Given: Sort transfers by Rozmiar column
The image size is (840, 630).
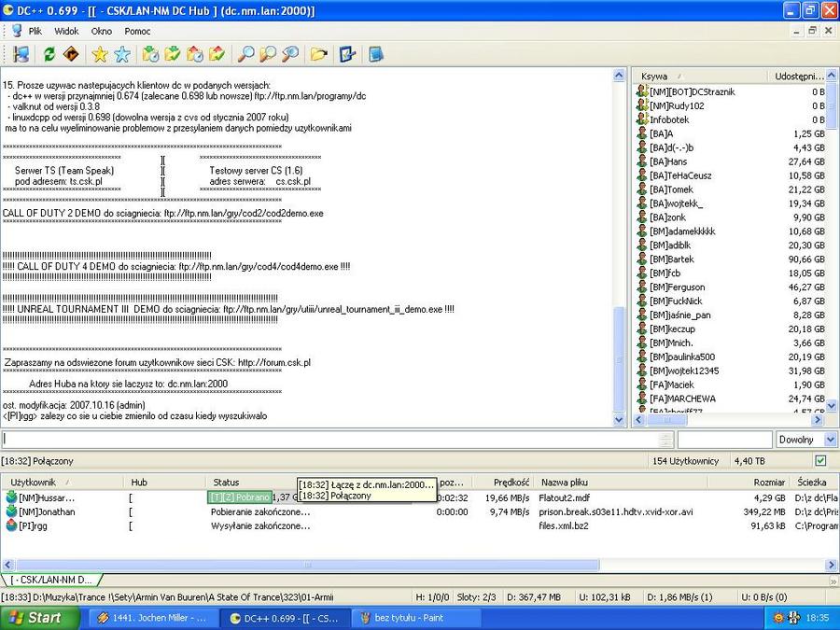Looking at the screenshot, I should 749,483.
